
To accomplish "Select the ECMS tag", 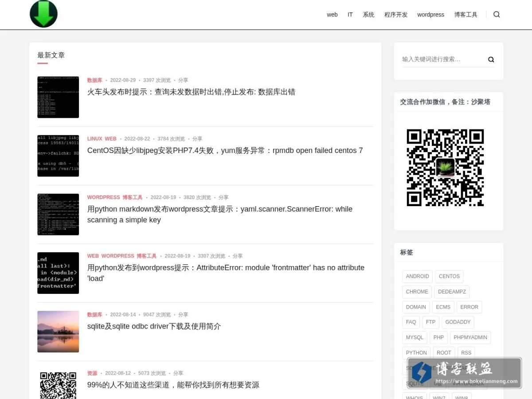I will (443, 307).
